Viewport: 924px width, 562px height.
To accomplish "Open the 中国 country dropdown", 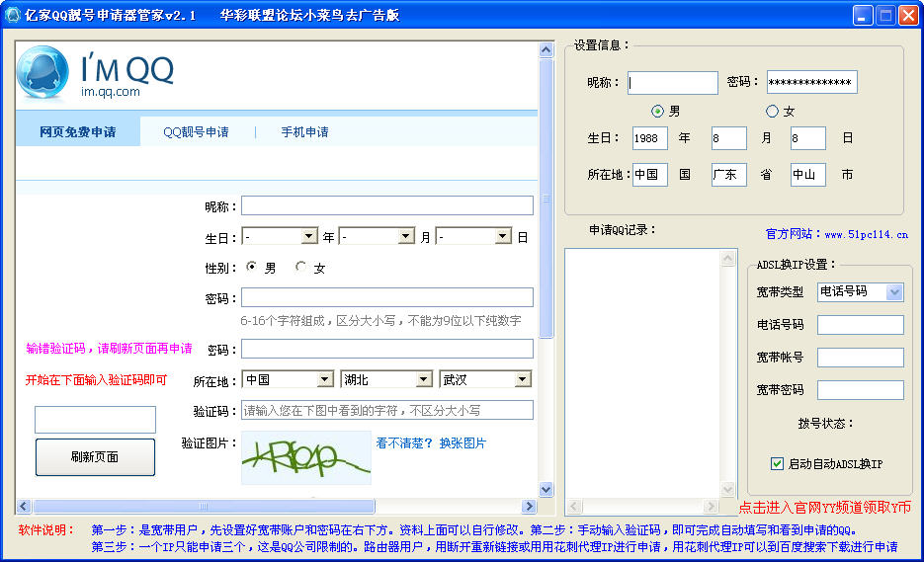I will 289,379.
